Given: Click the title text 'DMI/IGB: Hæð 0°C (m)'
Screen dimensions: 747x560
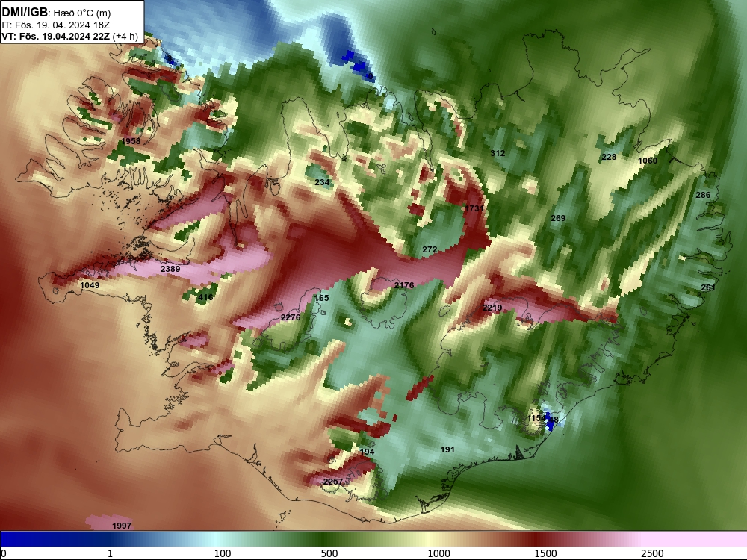Looking at the screenshot, I should click(x=56, y=13).
